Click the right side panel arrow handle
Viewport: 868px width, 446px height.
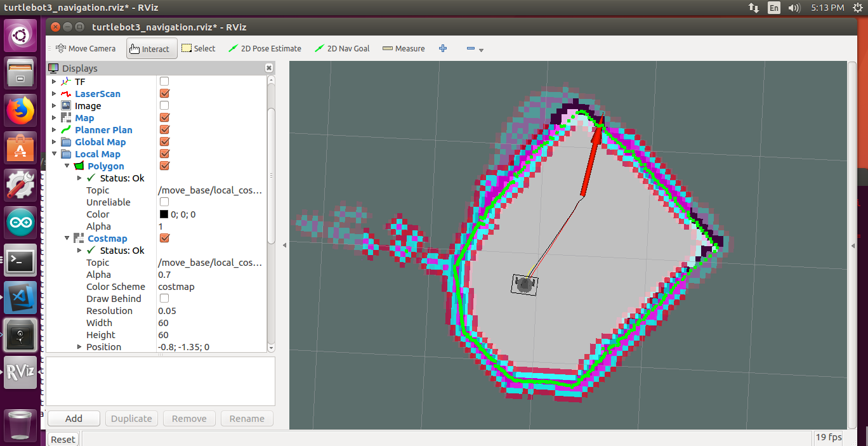coord(852,245)
